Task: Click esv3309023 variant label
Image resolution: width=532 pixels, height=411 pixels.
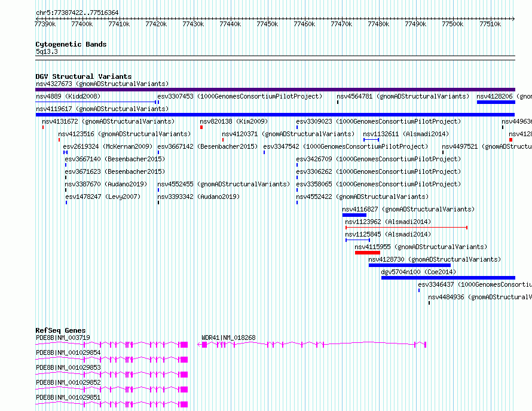Action: (x=378, y=121)
